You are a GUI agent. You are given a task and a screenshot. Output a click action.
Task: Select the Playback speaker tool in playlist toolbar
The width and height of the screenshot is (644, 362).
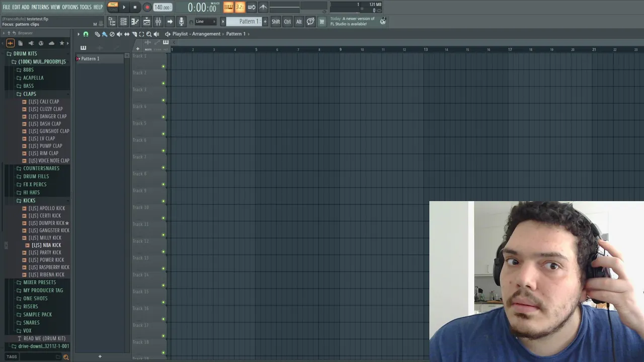(156, 34)
